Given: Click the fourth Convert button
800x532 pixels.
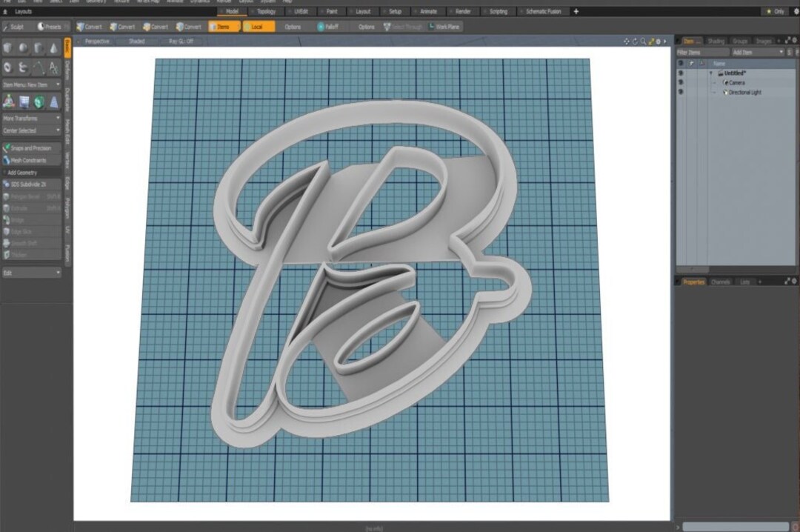Looking at the screenshot, I should pos(189,27).
